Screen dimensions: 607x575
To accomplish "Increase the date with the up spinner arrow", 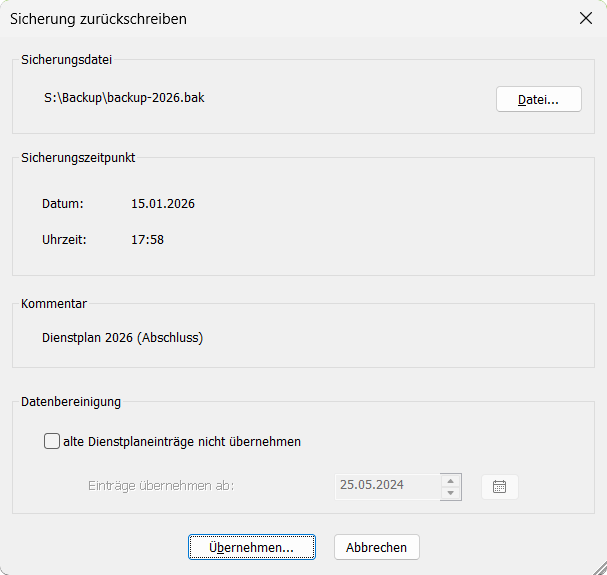I will [x=450, y=481].
